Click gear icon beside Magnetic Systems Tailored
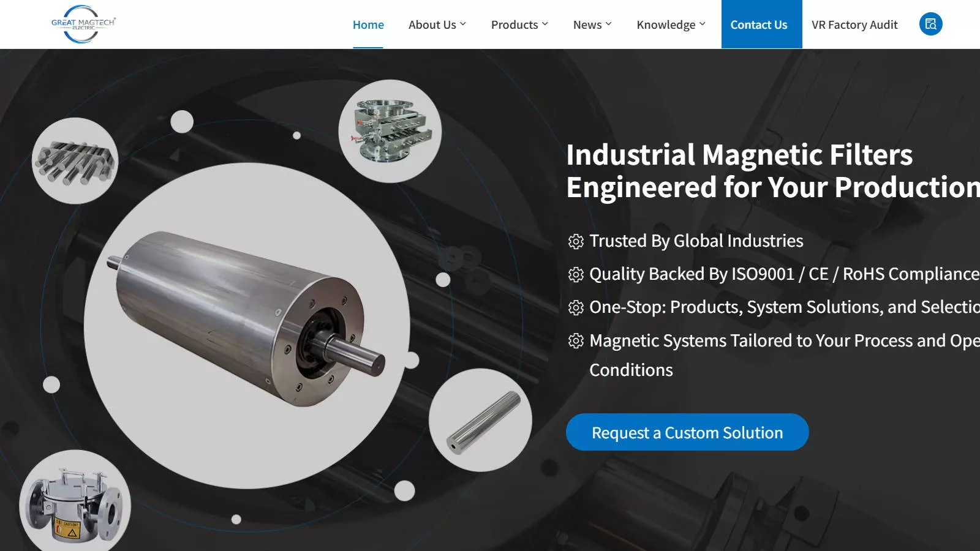Image resolution: width=980 pixels, height=551 pixels. pyautogui.click(x=576, y=340)
